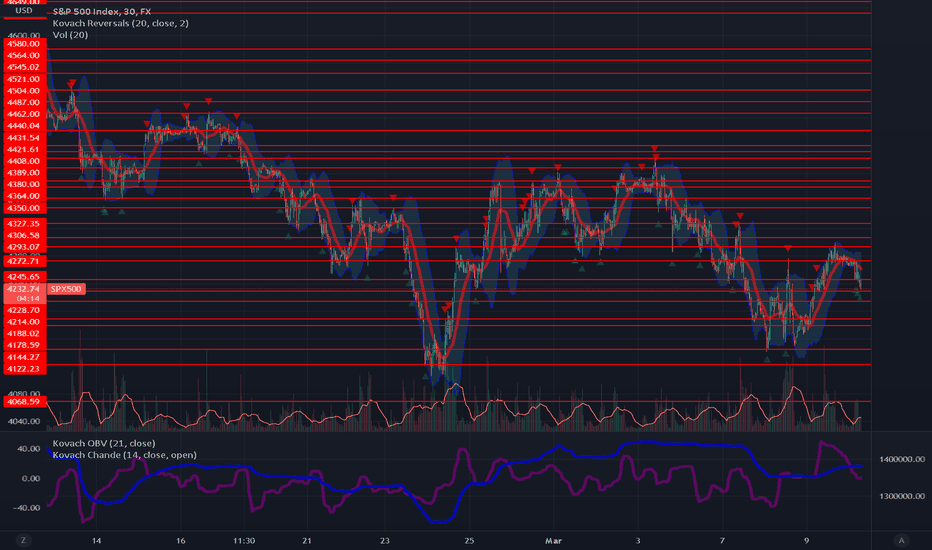Click the 4380.00 price level label
Screen dimensions: 932x550
(24, 184)
